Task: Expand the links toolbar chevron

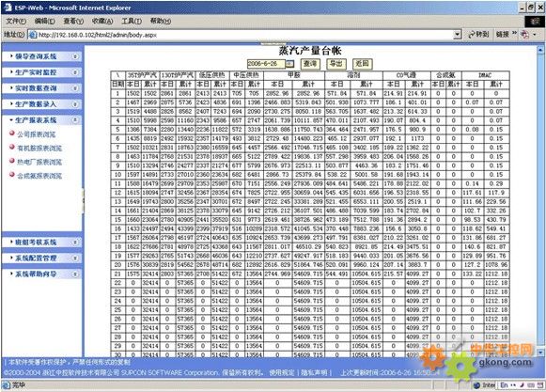Action: pos(514,33)
